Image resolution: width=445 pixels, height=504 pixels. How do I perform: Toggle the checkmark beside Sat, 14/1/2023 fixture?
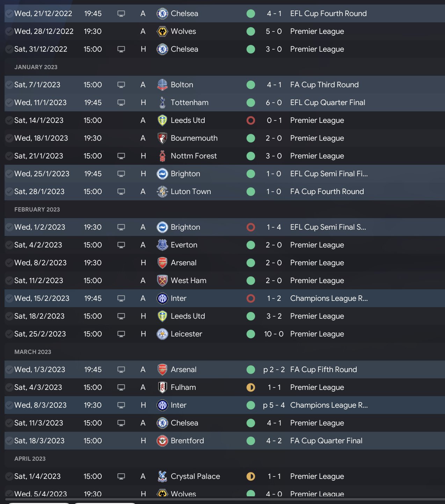(x=9, y=120)
